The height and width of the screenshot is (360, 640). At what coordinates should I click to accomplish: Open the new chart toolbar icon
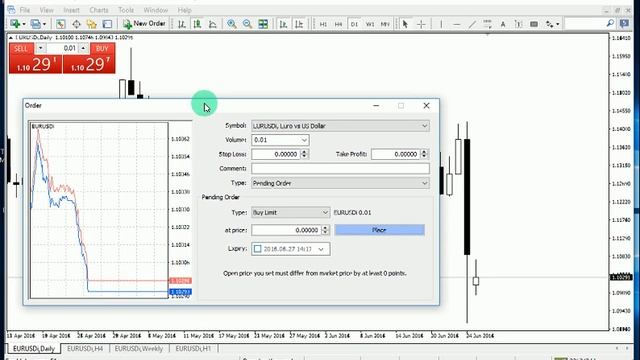pyautogui.click(x=17, y=24)
